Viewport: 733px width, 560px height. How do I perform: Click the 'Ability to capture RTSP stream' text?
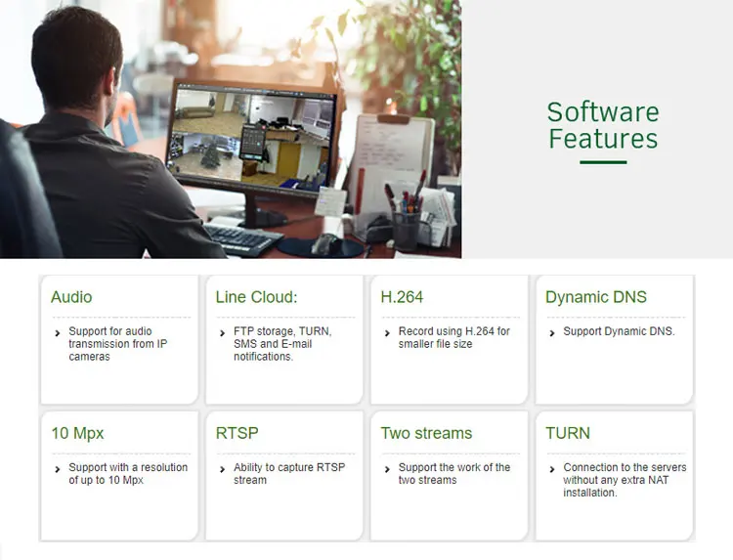coord(288,473)
